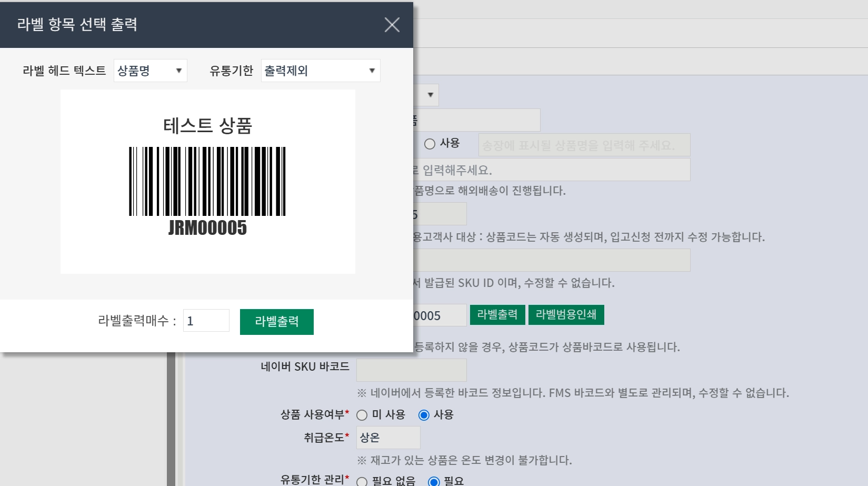Viewport: 868px width, 486px height.
Task: Select the 사용 radio next to invoice name field
Action: point(430,144)
